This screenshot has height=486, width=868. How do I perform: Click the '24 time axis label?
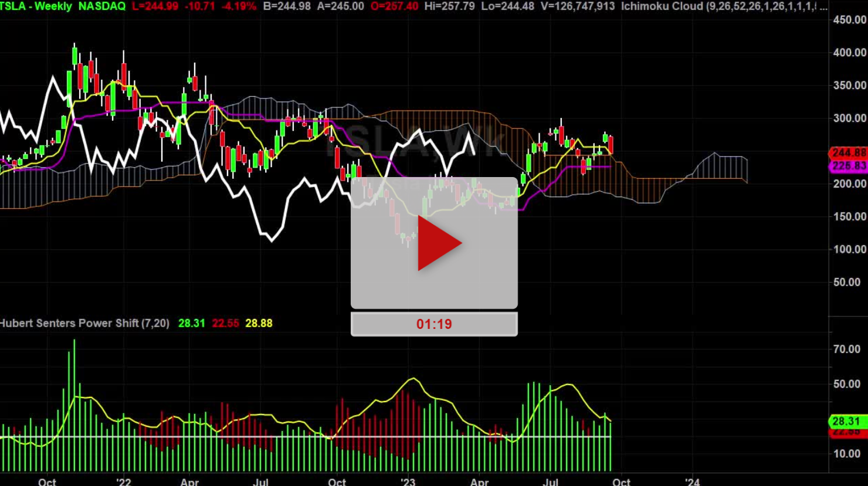[693, 481]
